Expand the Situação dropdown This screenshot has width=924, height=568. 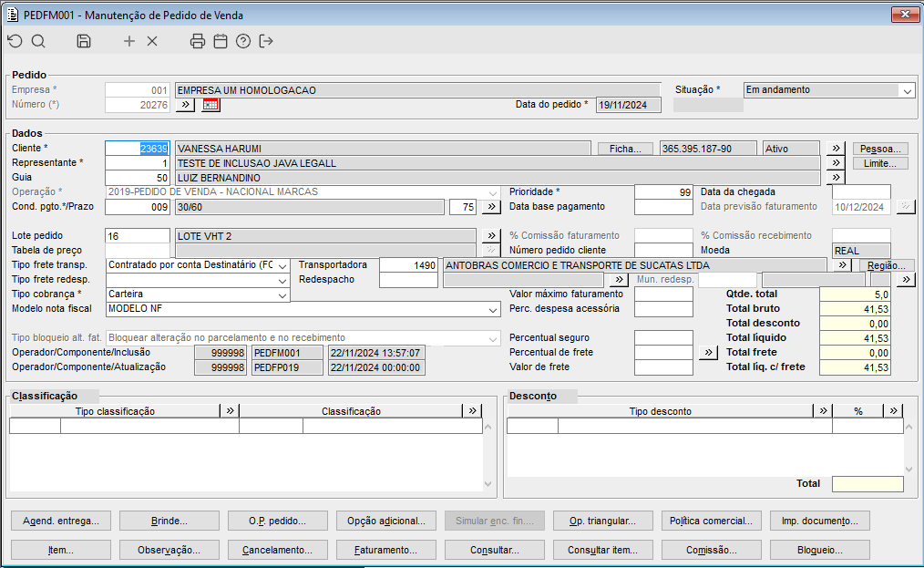tap(907, 90)
